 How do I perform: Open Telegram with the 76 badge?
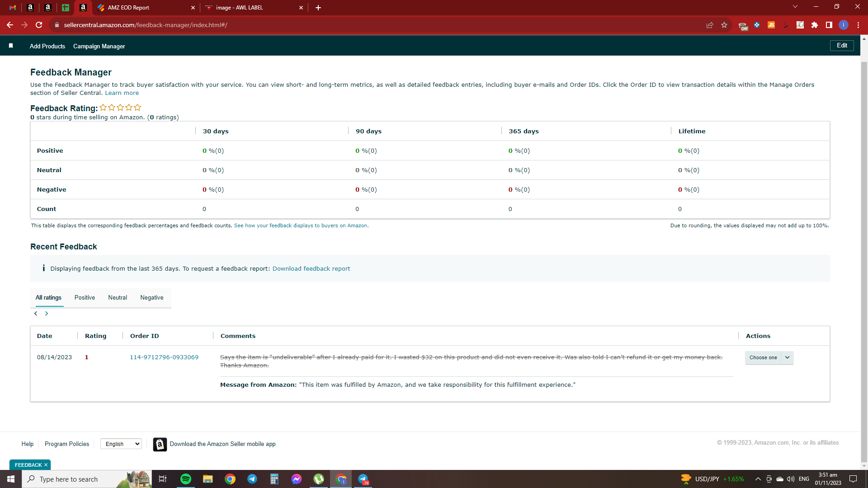(x=363, y=479)
